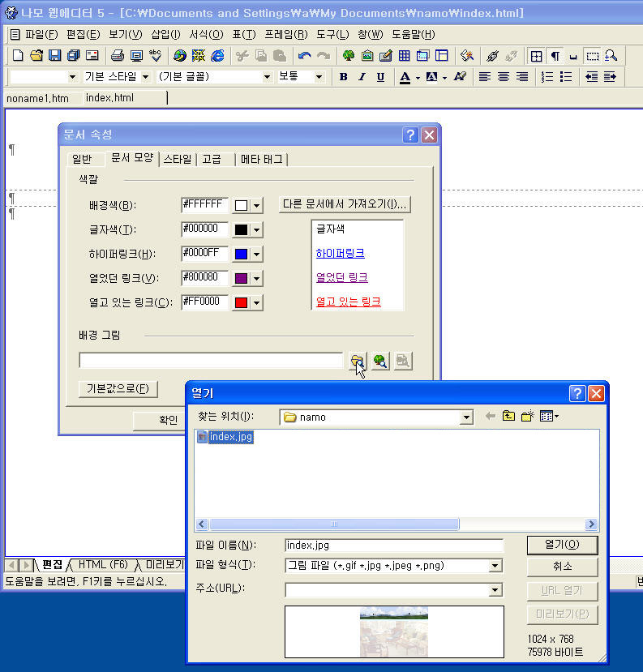Viewport: 643px width, 672px height.
Task: Click the 기본값으로(F) button
Action: pyautogui.click(x=118, y=389)
